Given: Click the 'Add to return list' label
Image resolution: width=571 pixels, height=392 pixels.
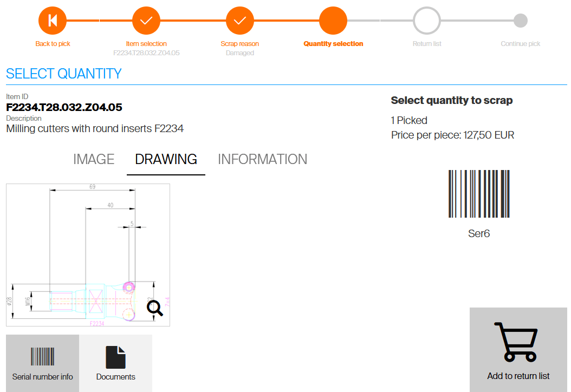Looking at the screenshot, I should coord(518,376).
